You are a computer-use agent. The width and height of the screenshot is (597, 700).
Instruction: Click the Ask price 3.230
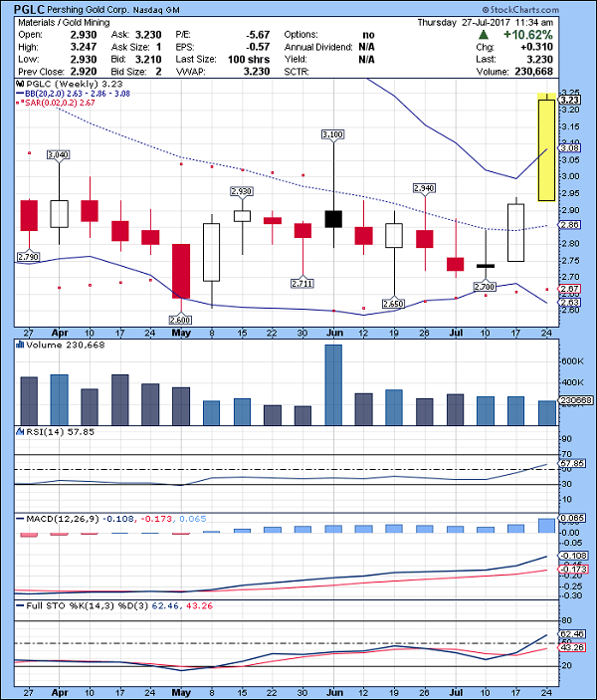148,35
